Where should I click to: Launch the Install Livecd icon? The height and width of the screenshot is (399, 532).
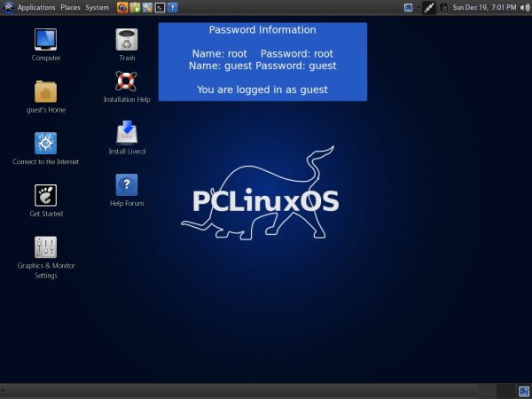[x=127, y=132]
